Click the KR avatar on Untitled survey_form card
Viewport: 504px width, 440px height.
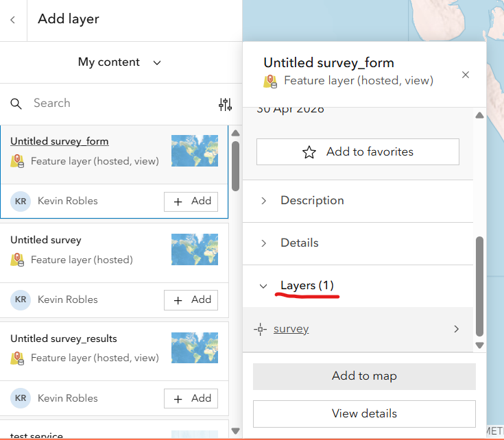pos(21,201)
